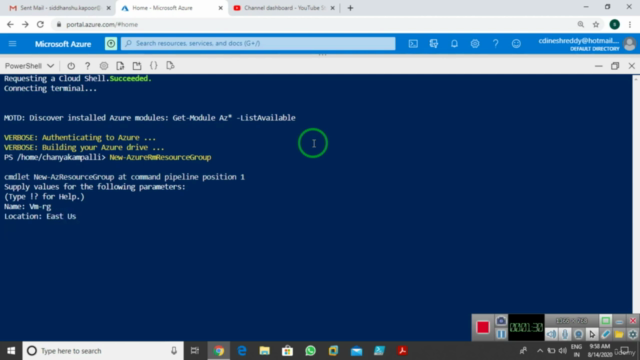This screenshot has width=640, height=360.
Task: Open screen recorder settings gear
Action: [x=633, y=334]
